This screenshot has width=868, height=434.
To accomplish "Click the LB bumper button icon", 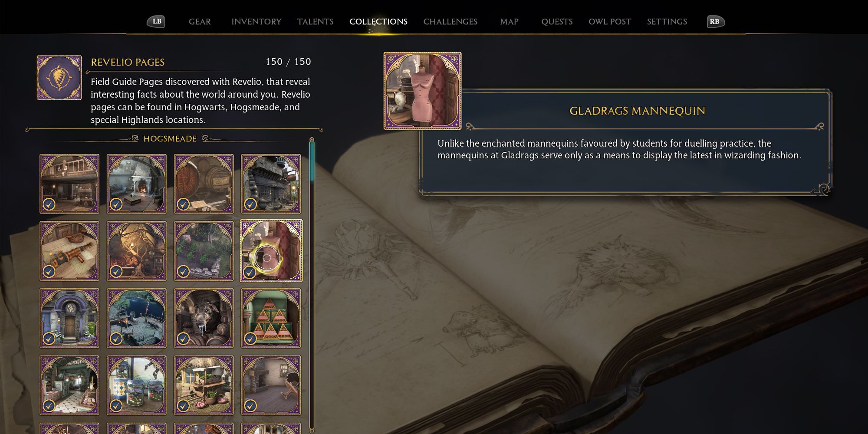I will 156,21.
